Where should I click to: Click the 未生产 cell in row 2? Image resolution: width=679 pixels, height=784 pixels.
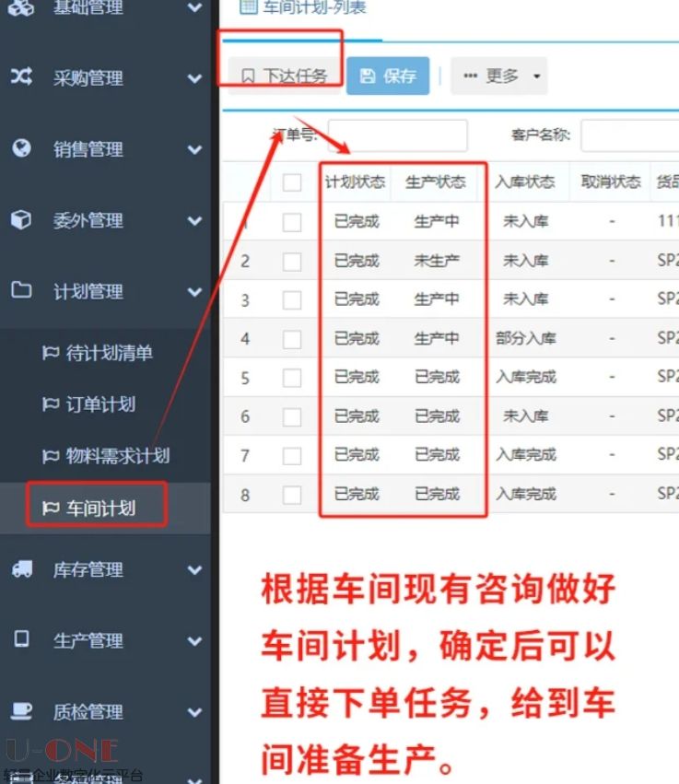437,261
